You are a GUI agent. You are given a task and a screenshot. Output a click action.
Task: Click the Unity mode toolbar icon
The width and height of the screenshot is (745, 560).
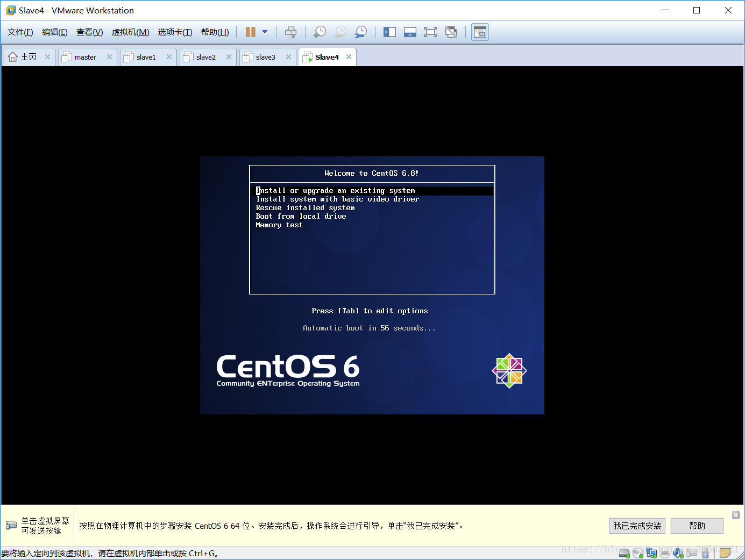[451, 32]
